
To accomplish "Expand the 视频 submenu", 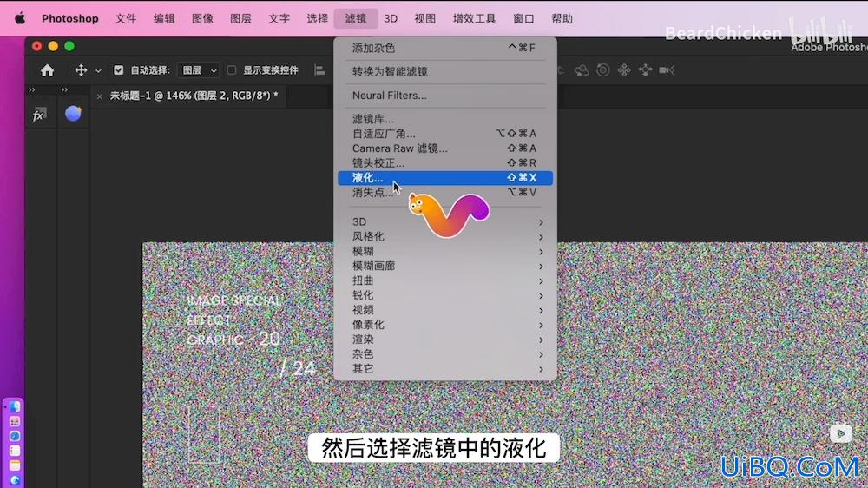I will [x=445, y=310].
